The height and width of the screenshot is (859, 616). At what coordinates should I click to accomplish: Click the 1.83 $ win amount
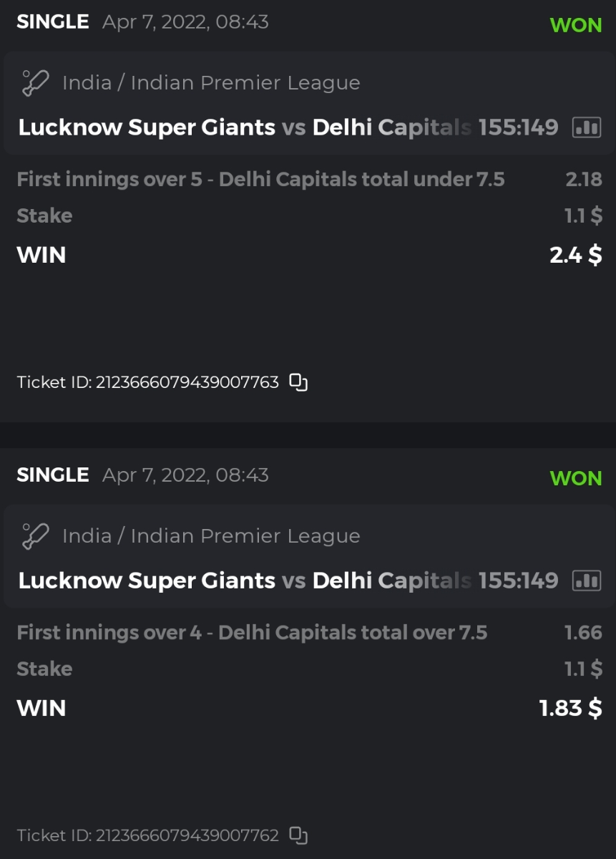click(570, 708)
